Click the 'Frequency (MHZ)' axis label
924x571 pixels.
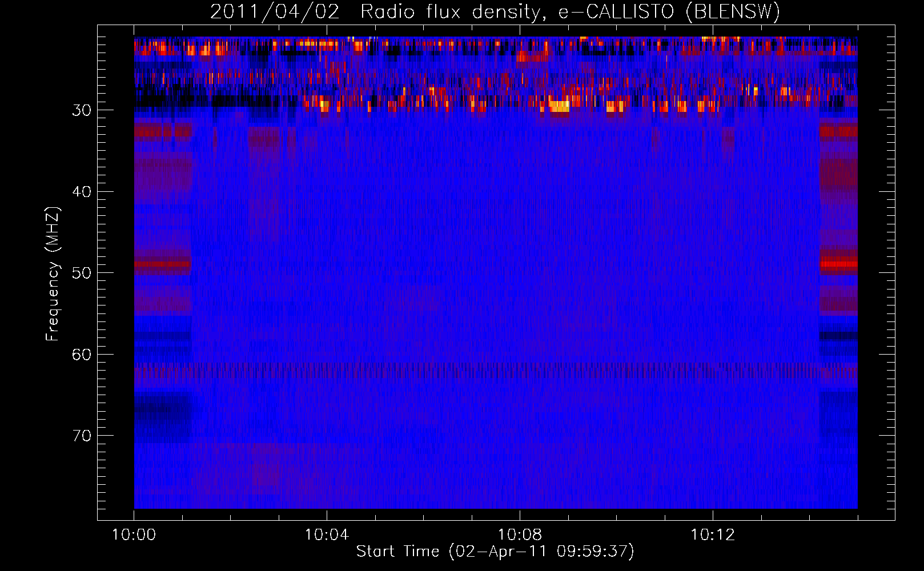[x=53, y=274]
